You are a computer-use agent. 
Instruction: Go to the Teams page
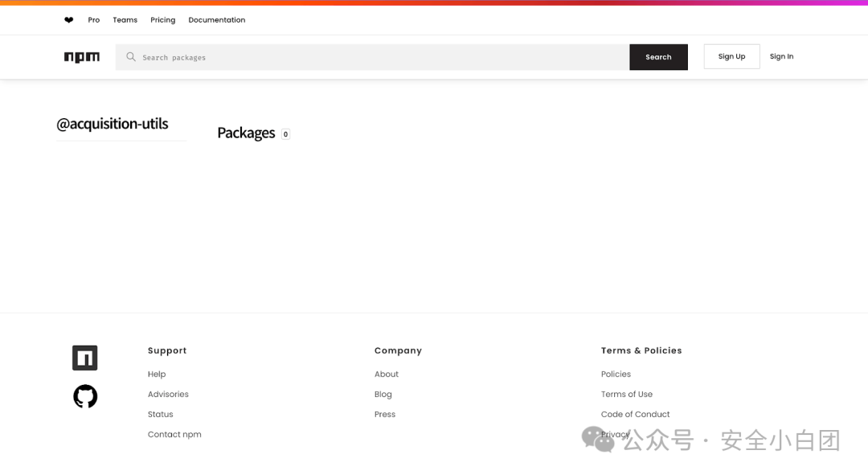click(125, 20)
